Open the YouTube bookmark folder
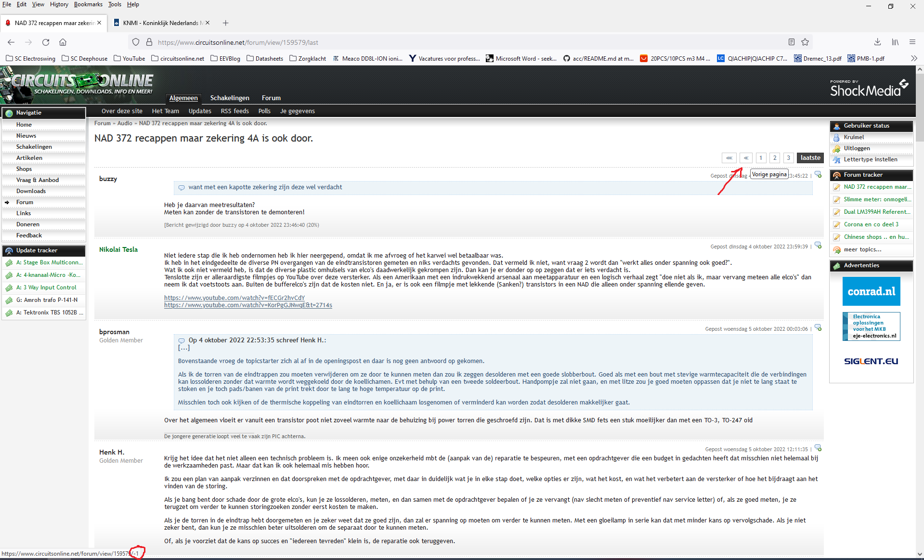924x560 pixels. coord(130,58)
